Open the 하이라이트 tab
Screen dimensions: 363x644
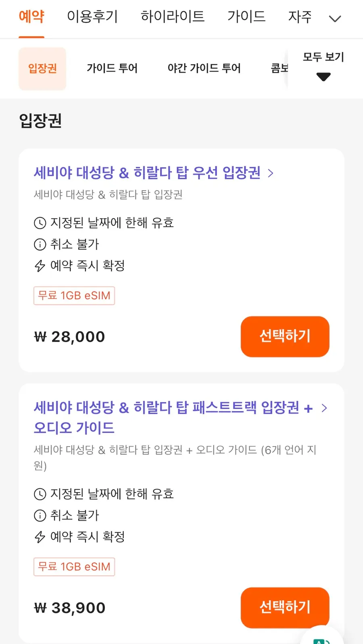173,17
